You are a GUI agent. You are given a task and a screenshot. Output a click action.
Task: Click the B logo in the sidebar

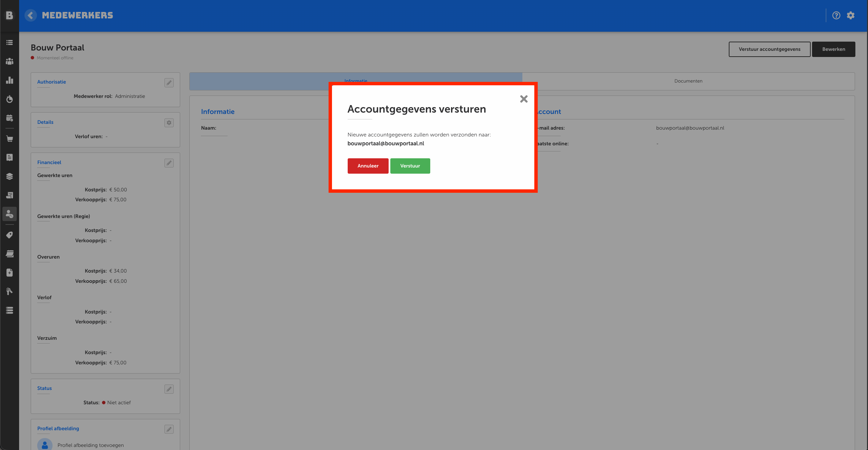[x=10, y=15]
